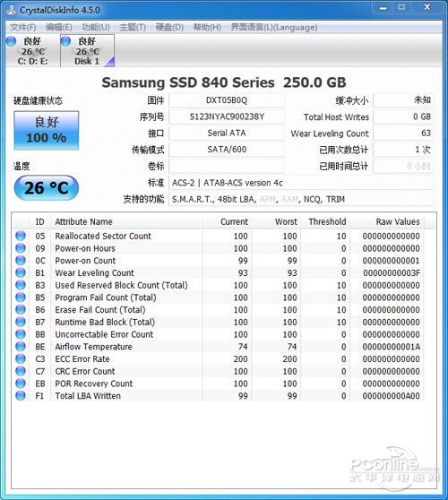This screenshot has height=500, width=448.
Task: Select the C: D: E: disk tab
Action: pyautogui.click(x=33, y=51)
